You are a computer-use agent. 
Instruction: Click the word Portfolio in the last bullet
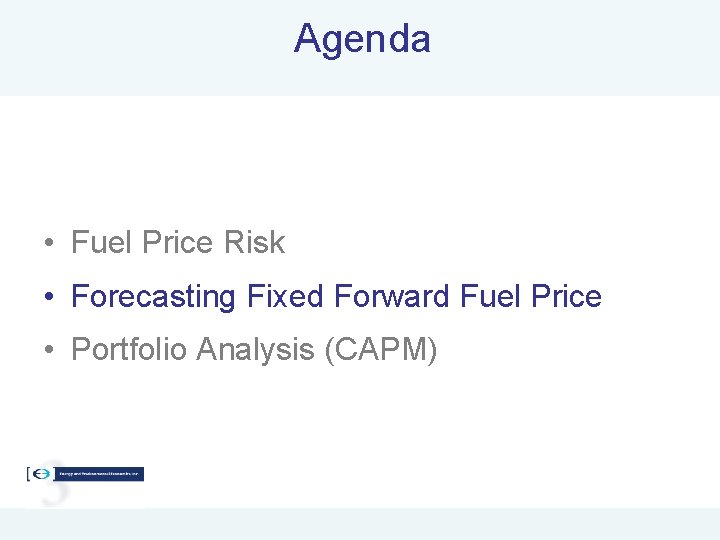coord(129,349)
